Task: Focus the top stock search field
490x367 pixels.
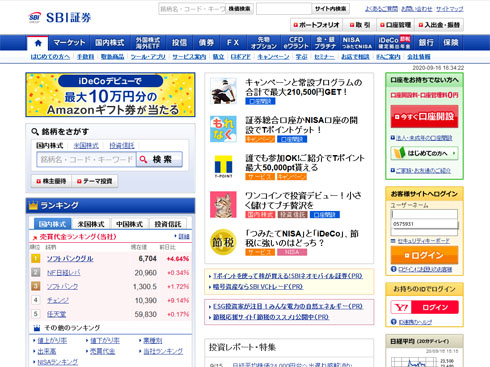Action: pos(192,9)
